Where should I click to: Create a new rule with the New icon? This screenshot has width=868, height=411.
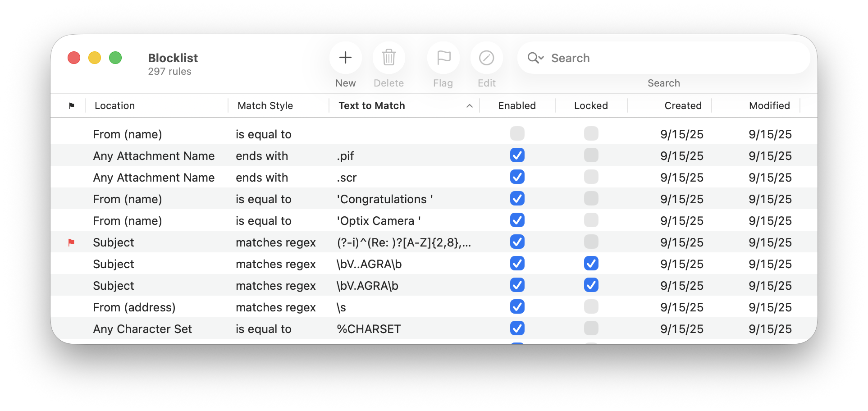tap(345, 58)
